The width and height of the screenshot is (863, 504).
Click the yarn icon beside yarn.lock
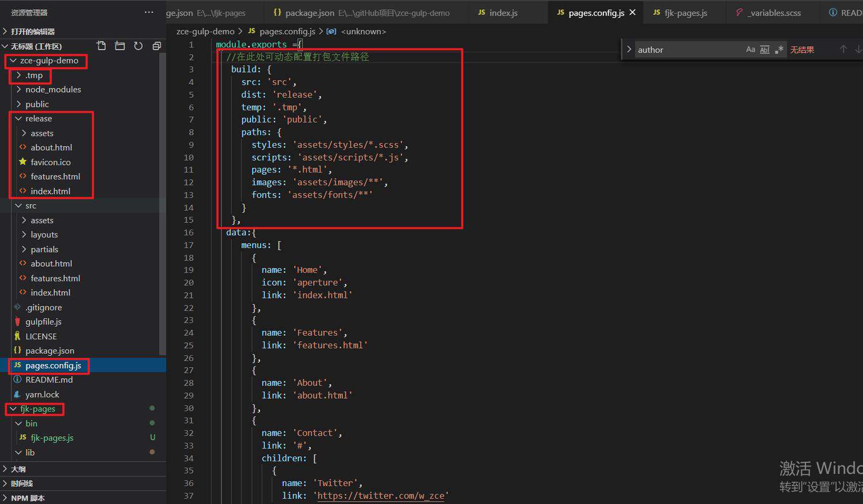pos(17,394)
